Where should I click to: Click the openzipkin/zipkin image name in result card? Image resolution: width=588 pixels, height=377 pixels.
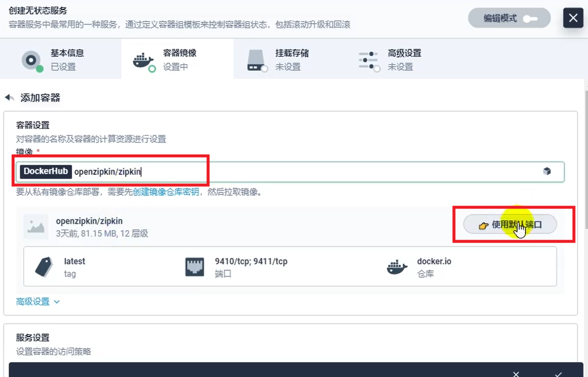[x=89, y=221]
